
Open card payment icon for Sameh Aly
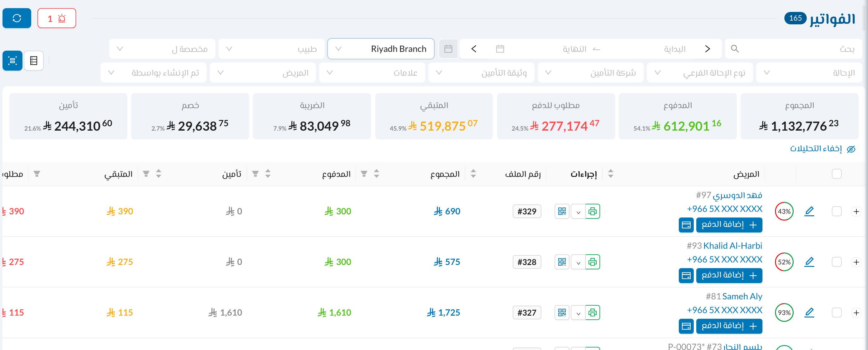[x=686, y=326]
